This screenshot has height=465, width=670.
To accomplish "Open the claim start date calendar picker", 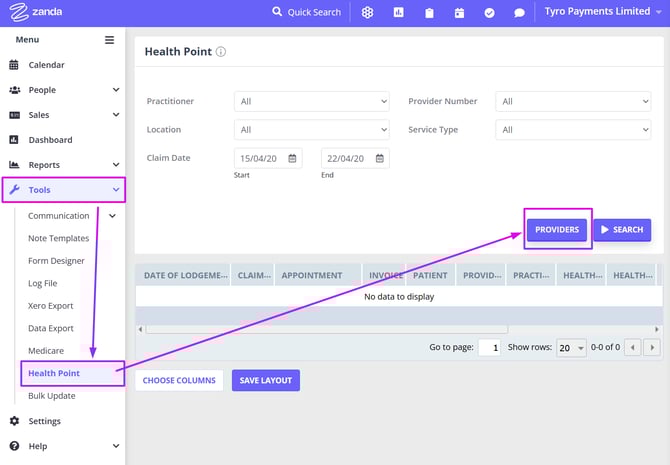I will point(293,158).
